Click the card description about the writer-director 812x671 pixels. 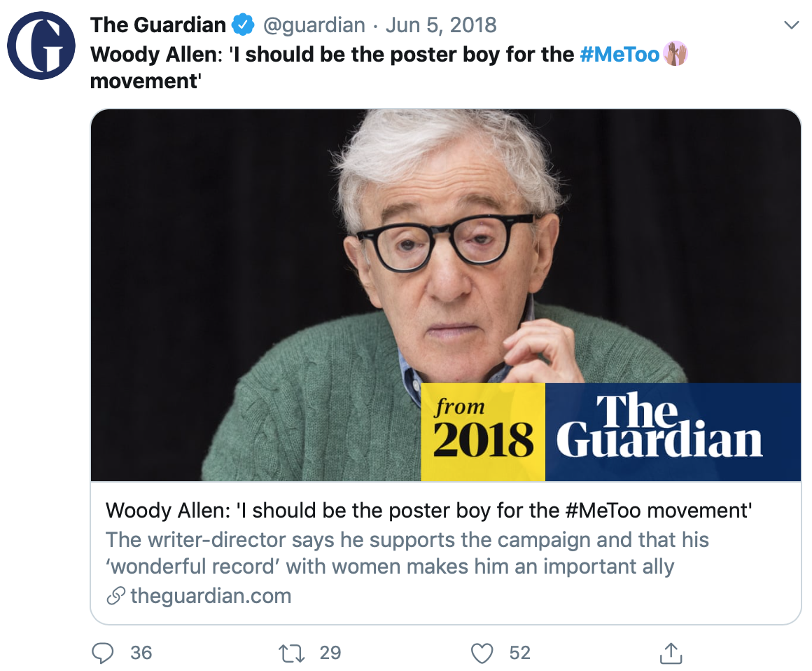[406, 553]
